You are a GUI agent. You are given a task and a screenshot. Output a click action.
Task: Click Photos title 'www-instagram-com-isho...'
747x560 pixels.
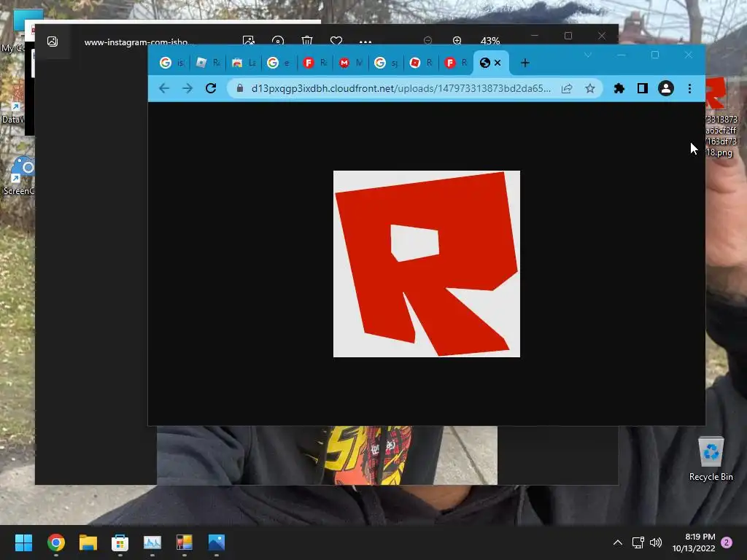[x=138, y=42]
